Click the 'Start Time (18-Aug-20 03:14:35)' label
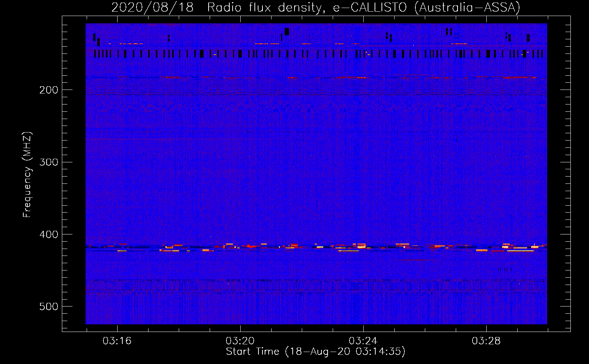The height and width of the screenshot is (364, 589). [316, 352]
